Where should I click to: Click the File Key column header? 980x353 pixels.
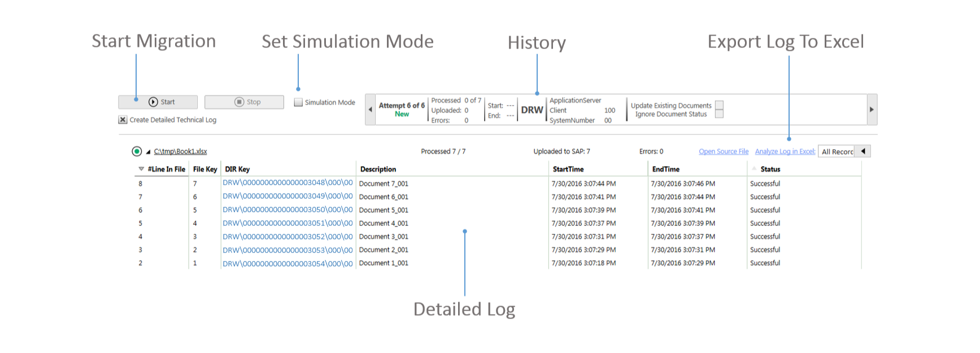point(205,169)
